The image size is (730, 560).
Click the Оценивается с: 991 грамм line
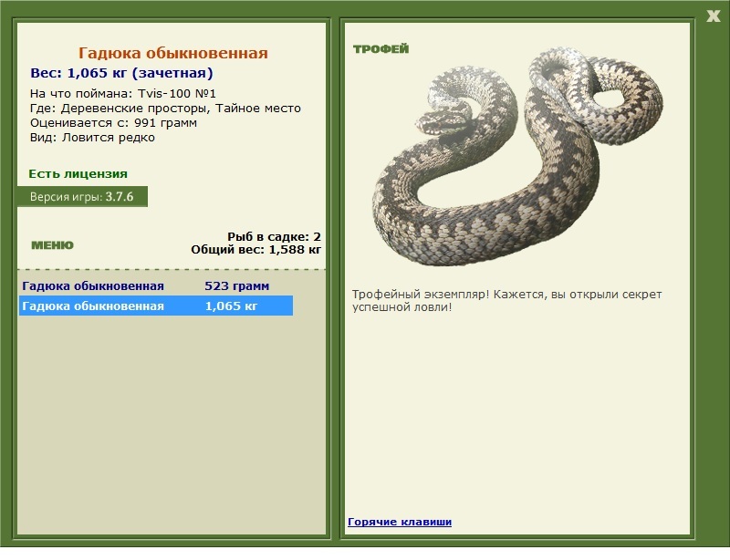(113, 123)
